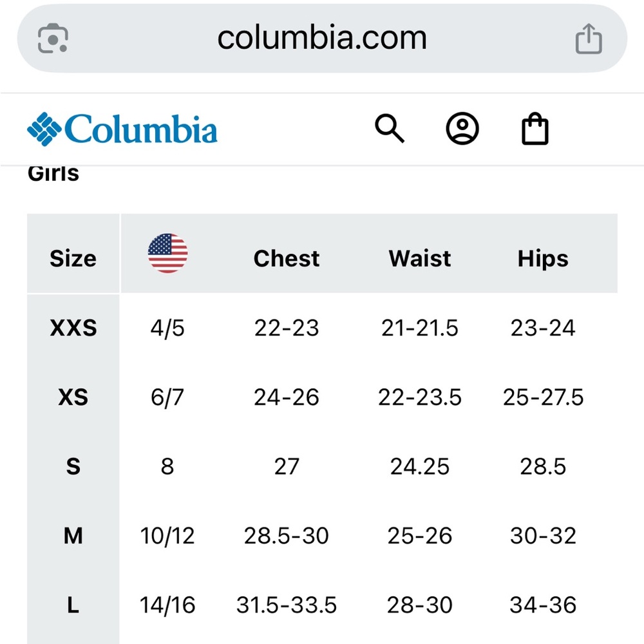The width and height of the screenshot is (644, 644).
Task: Open site search magnifier icon
Action: tap(390, 129)
